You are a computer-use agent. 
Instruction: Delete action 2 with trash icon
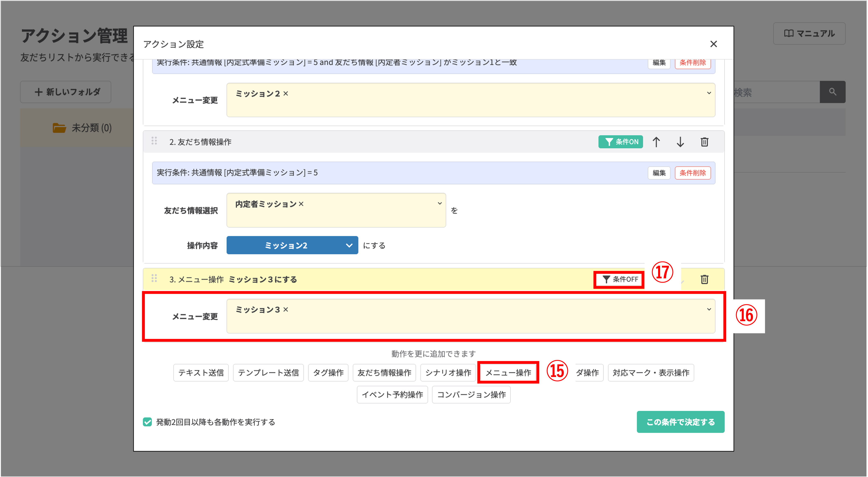click(704, 142)
